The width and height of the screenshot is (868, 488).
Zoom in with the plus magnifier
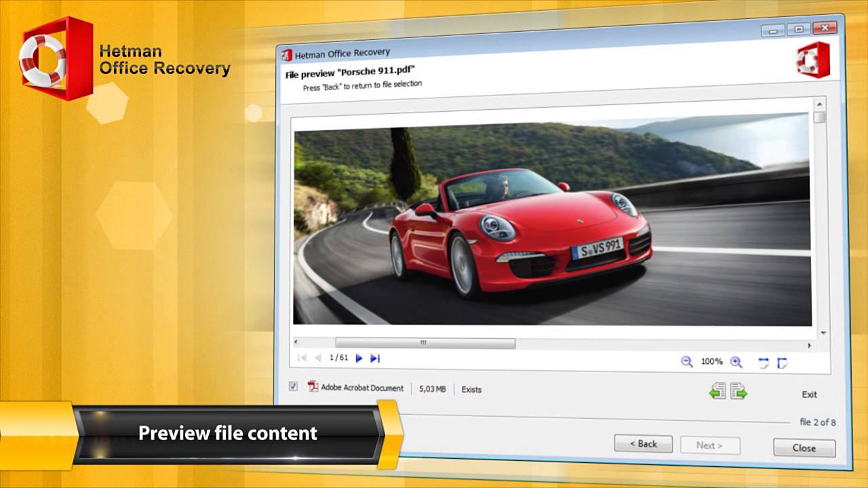(736, 363)
